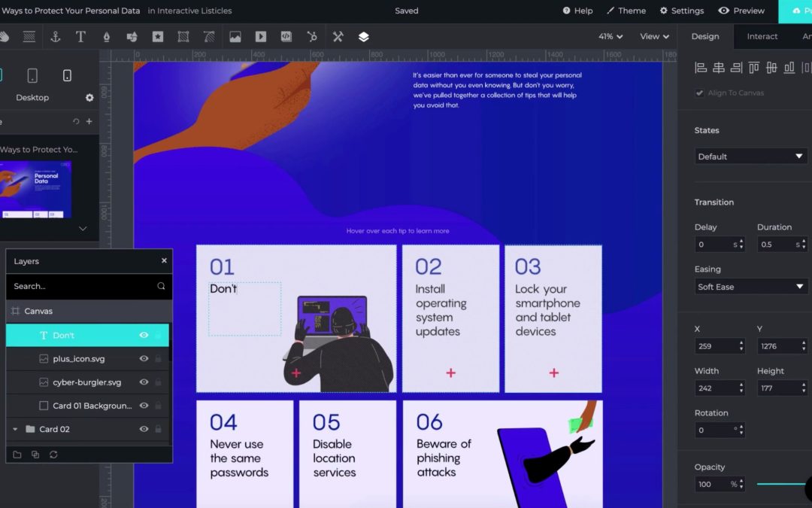Open the Easing Soft Ease dropdown
This screenshot has height=508, width=812.
coord(750,287)
